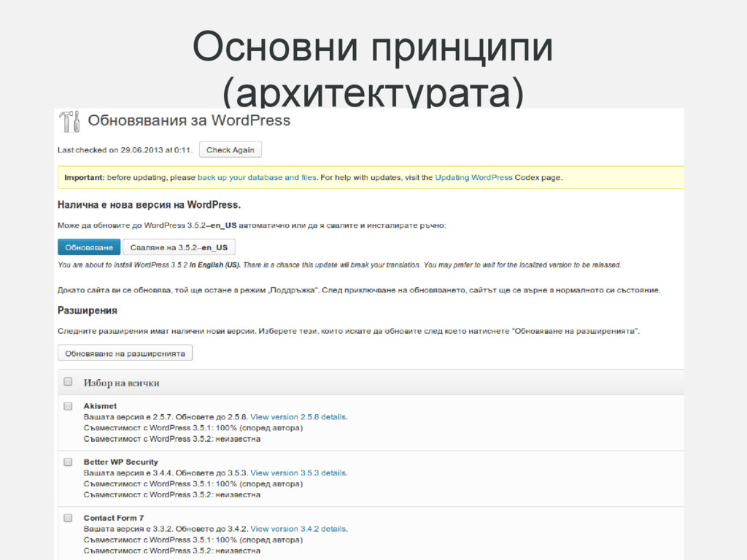Viewport: 747px width, 560px height.
Task: Open the View version 3.5.3 details link
Action: (298, 472)
